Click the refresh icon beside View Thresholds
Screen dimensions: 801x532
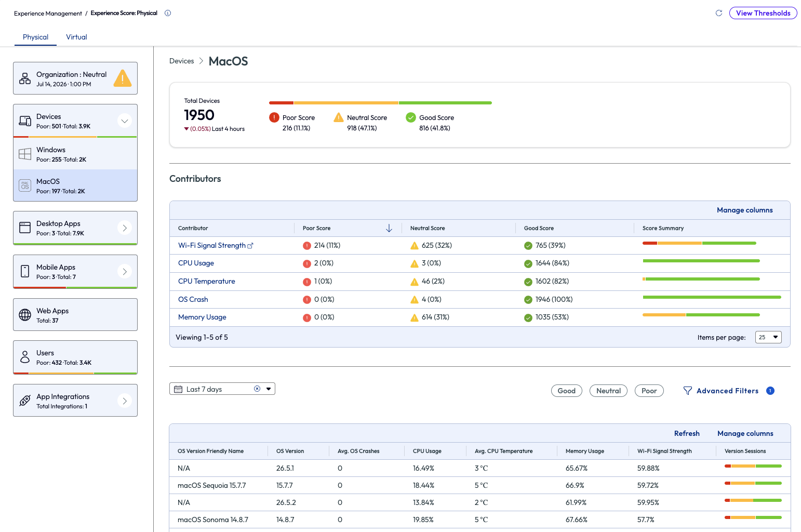[719, 13]
